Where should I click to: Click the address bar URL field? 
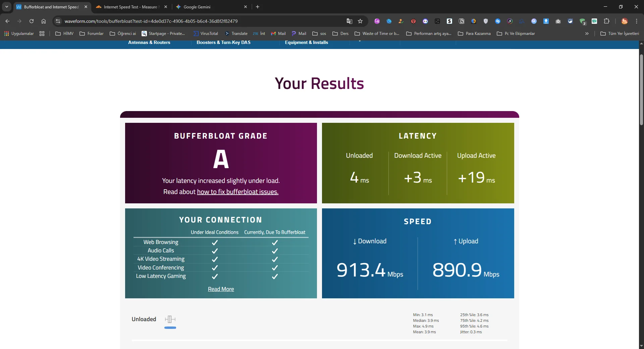[201, 21]
